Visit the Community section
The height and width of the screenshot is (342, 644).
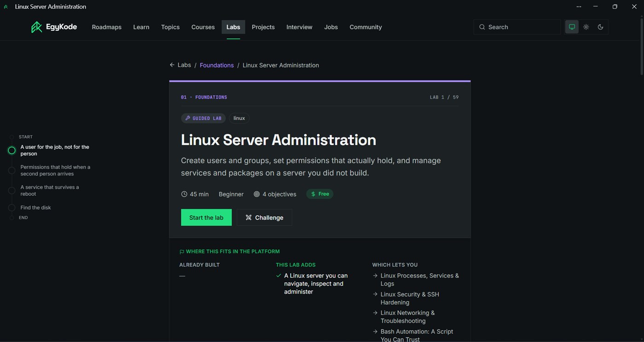click(366, 27)
